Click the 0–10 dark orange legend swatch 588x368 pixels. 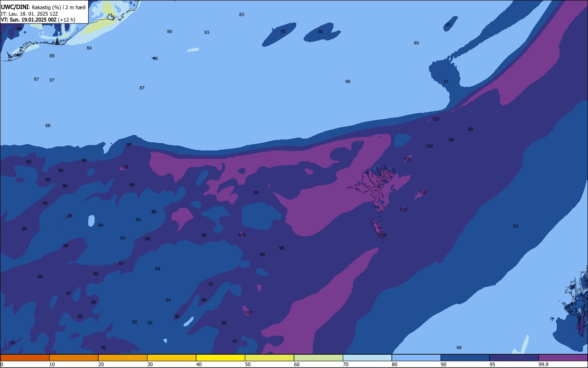point(25,357)
